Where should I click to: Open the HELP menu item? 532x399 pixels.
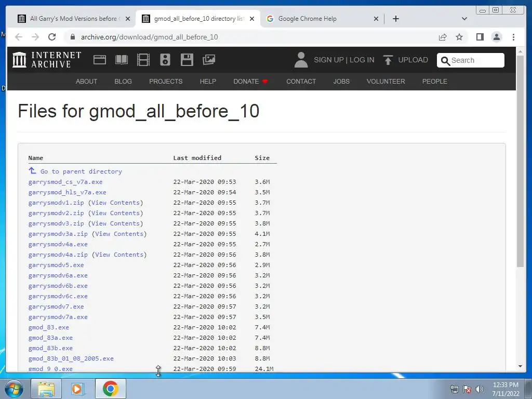pyautogui.click(x=208, y=82)
